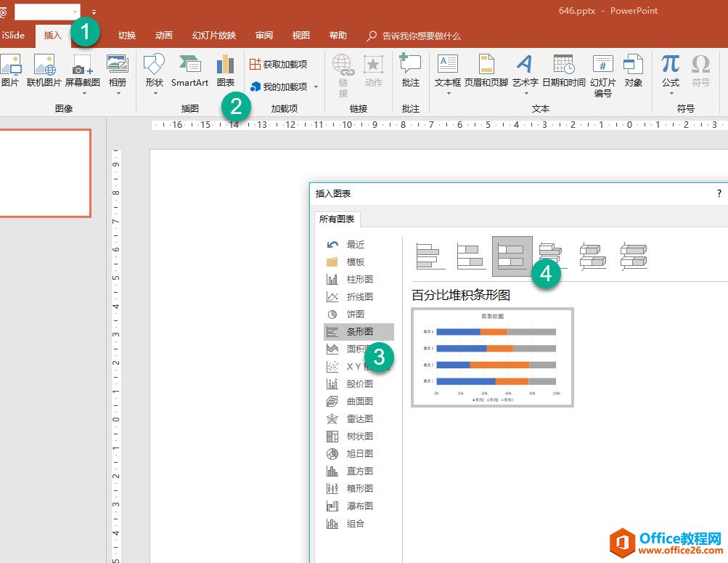This screenshot has height=563, width=728.
Task: Choose Bar chart (条形图) category
Action: point(359,332)
